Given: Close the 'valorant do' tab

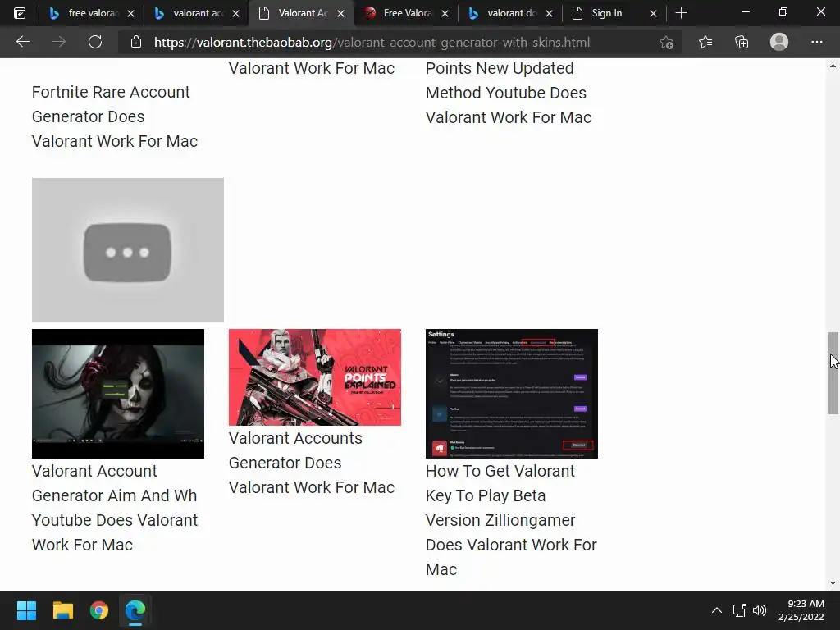Looking at the screenshot, I should [x=549, y=14].
